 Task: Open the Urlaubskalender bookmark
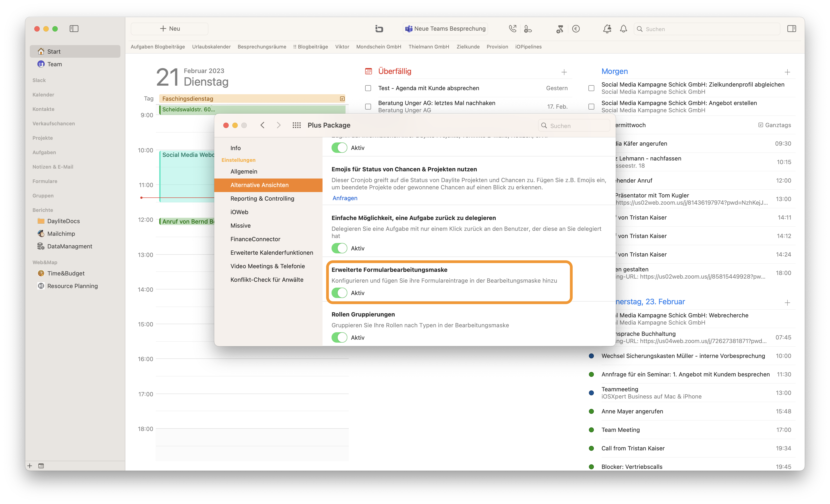pyautogui.click(x=211, y=46)
